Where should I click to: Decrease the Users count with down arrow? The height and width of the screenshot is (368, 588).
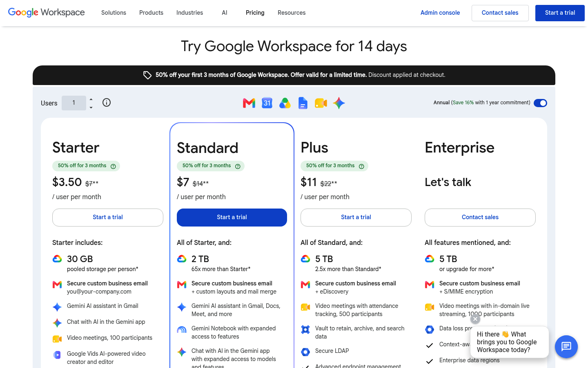[x=91, y=107]
